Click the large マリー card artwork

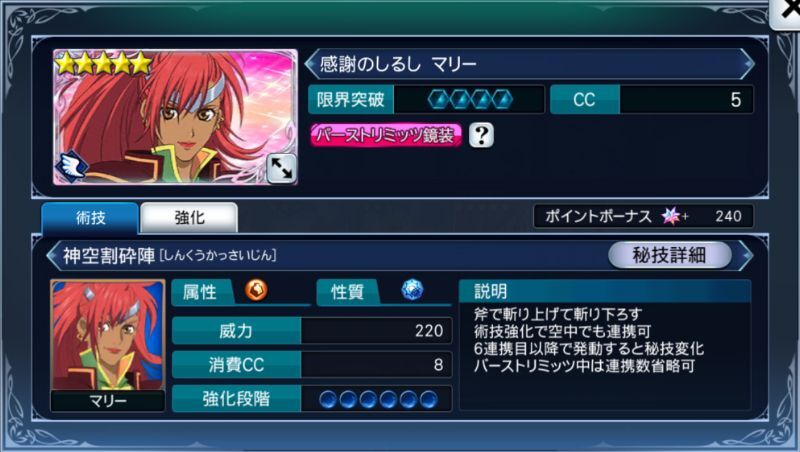pyautogui.click(x=176, y=117)
